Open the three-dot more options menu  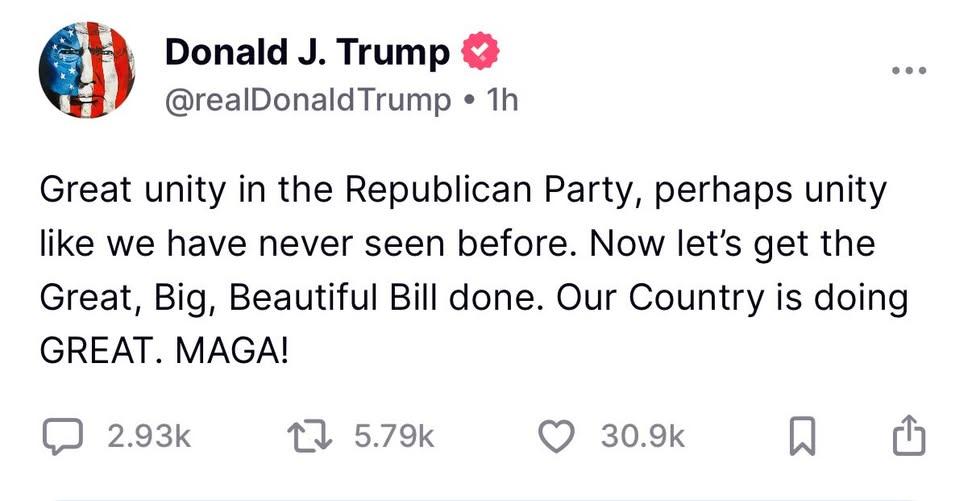click(909, 70)
